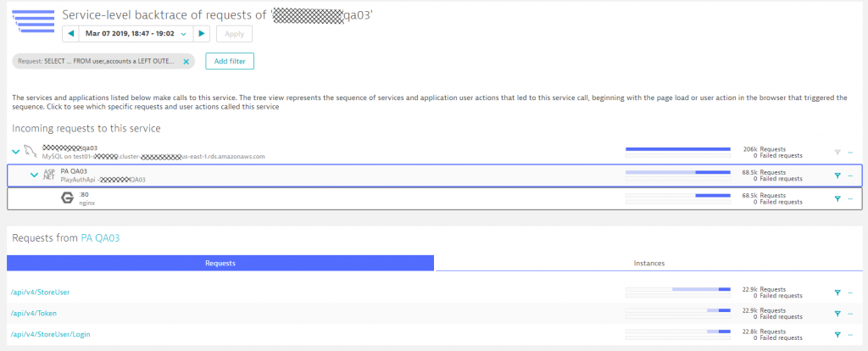Click filter funnel icon for /api/v4/Token
Viewport: 868px width, 351px height.
pos(837,314)
